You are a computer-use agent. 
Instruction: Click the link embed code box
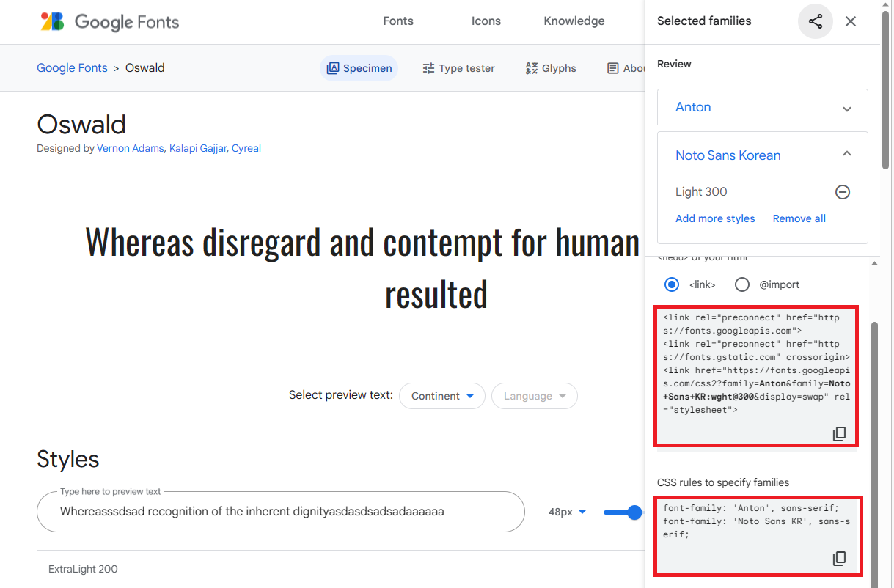coord(756,376)
